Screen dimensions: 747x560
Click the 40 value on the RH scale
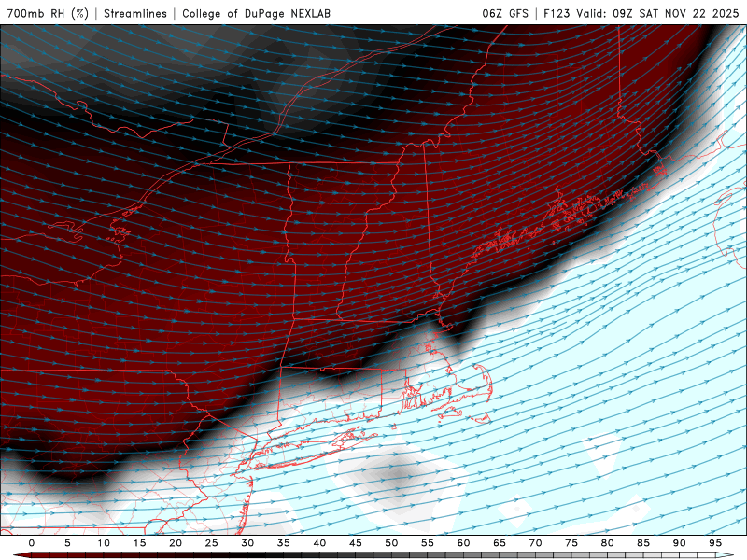(319, 543)
